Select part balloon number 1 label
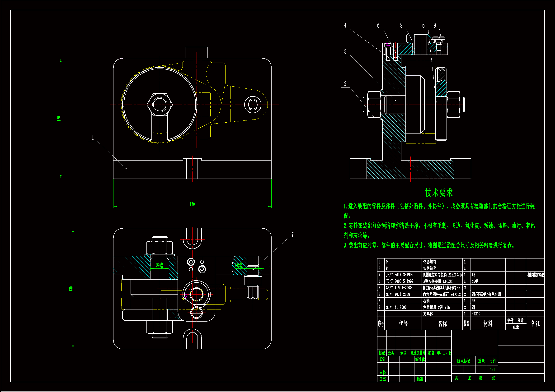Screen dimensions: 555x392 pos(93,138)
